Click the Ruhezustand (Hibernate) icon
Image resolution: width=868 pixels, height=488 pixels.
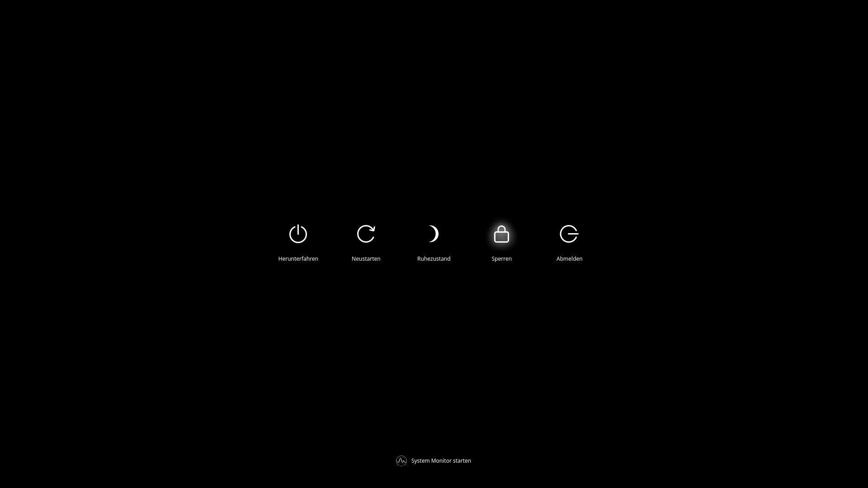pos(434,234)
